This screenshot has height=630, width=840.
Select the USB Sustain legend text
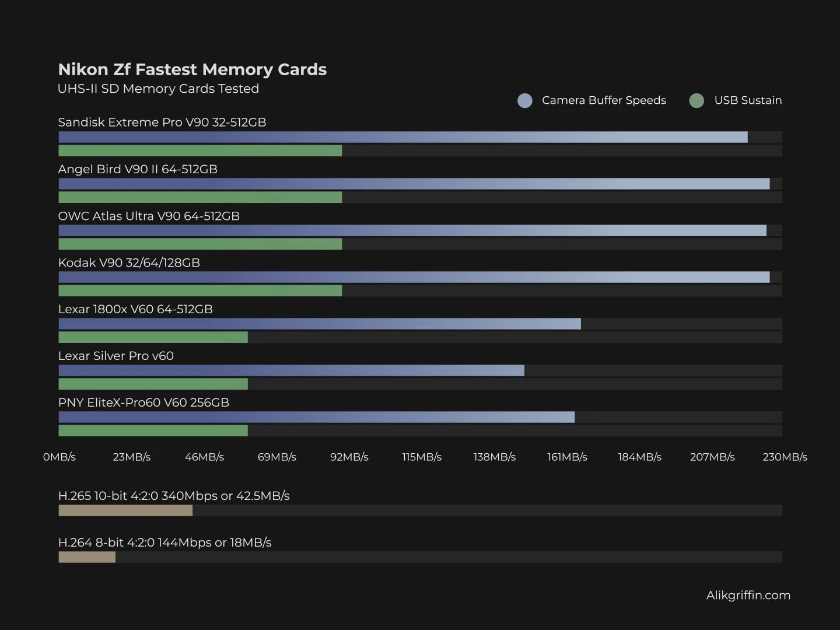tap(748, 100)
